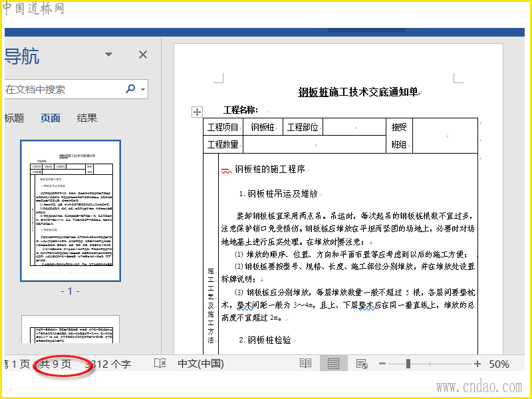
Task: Click heading 1.钢板桩吊运及堆放
Action: (278, 194)
